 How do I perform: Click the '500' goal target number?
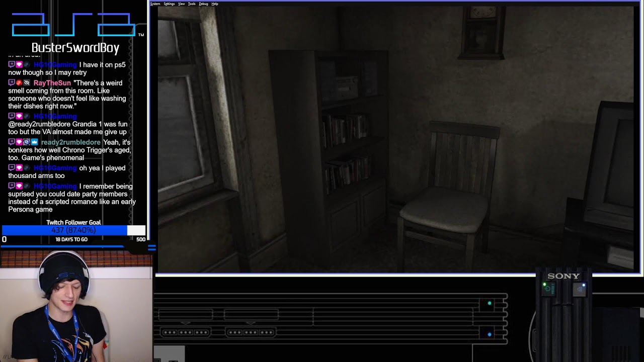(x=141, y=239)
